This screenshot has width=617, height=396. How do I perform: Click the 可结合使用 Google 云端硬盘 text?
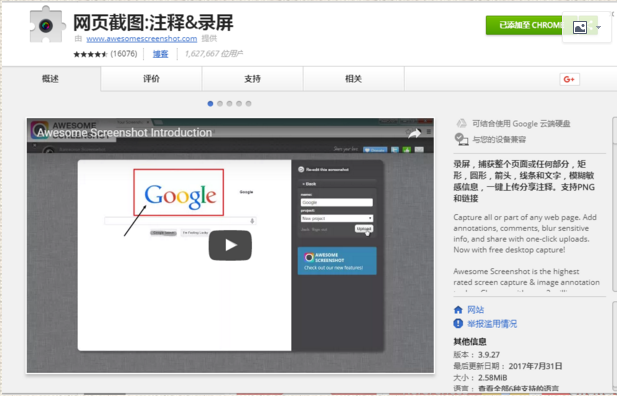point(521,124)
